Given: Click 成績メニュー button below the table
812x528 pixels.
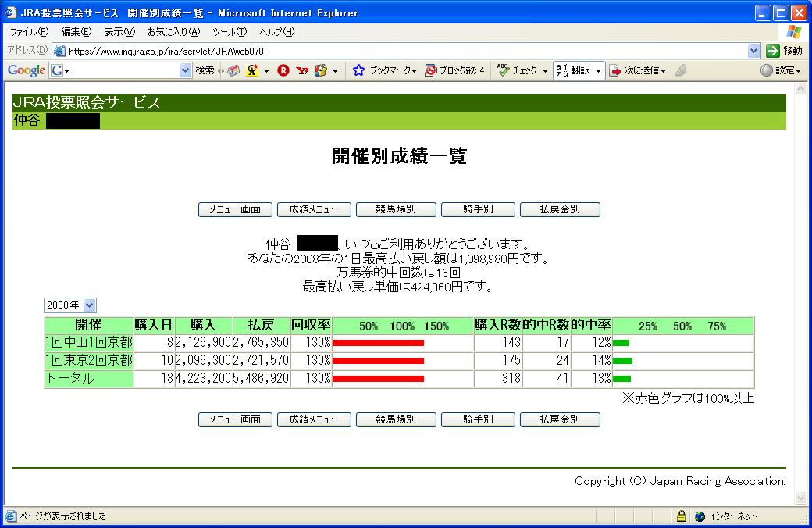Looking at the screenshot, I should (314, 419).
